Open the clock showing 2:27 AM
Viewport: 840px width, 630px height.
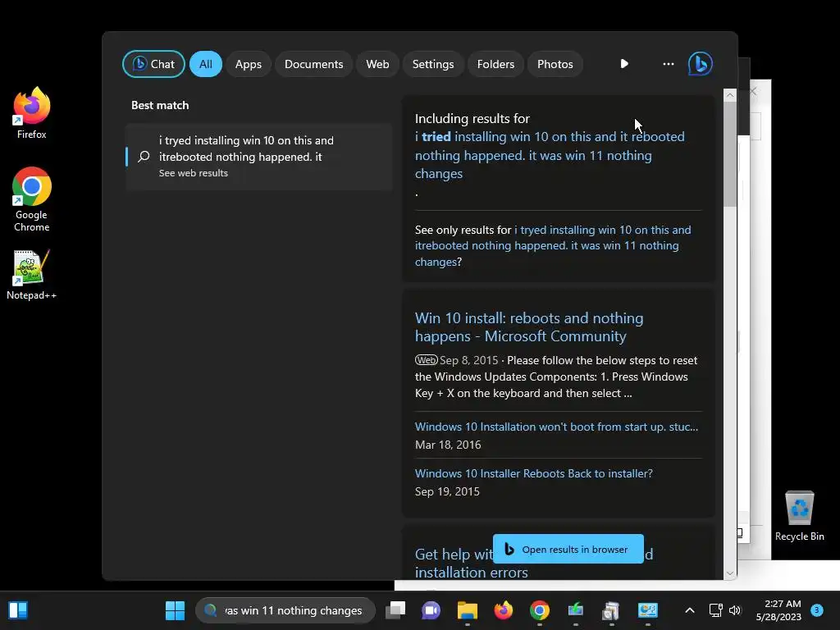coord(778,610)
